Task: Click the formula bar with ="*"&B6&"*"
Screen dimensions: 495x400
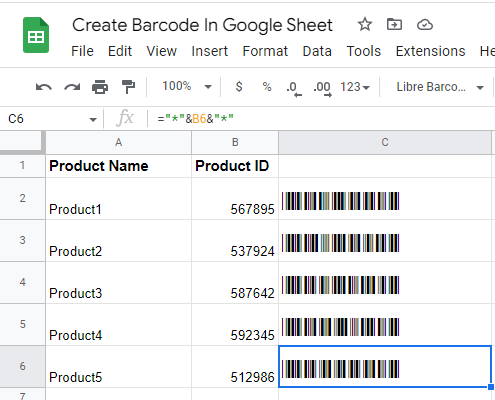Action: [322, 119]
